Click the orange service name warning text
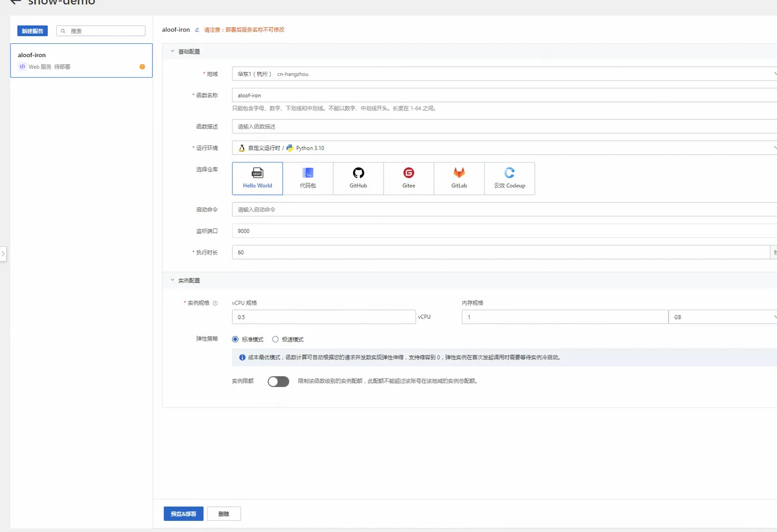777x532 pixels. [244, 30]
